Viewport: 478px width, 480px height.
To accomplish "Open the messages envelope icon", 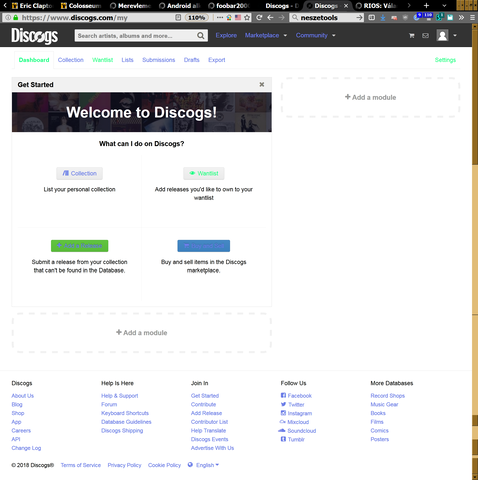I will (425, 35).
